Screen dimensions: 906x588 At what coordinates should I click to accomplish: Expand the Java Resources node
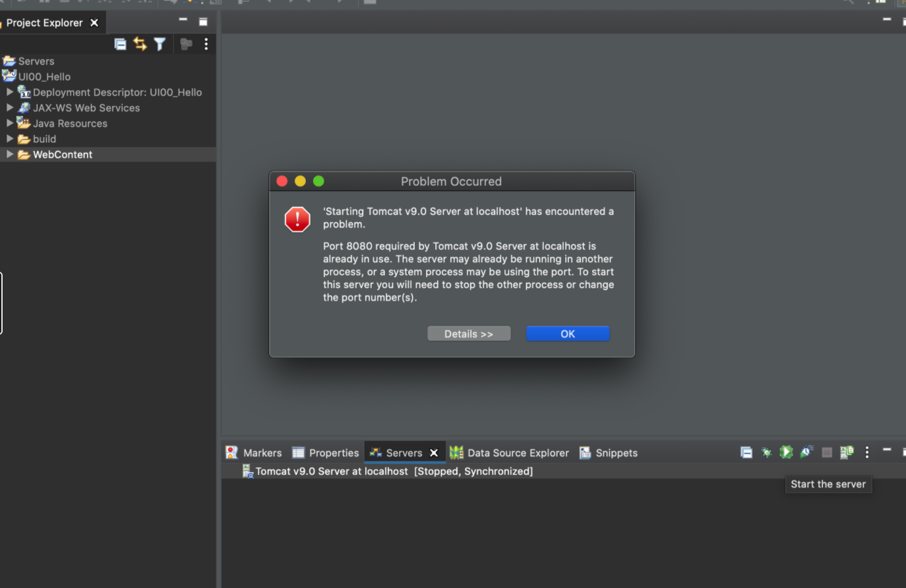point(10,123)
